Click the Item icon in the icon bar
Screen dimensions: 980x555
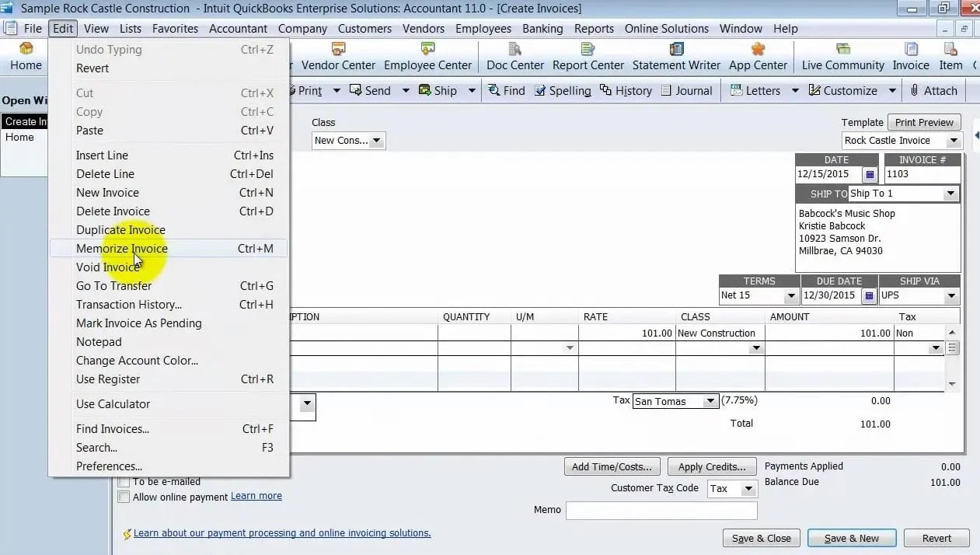[950, 58]
